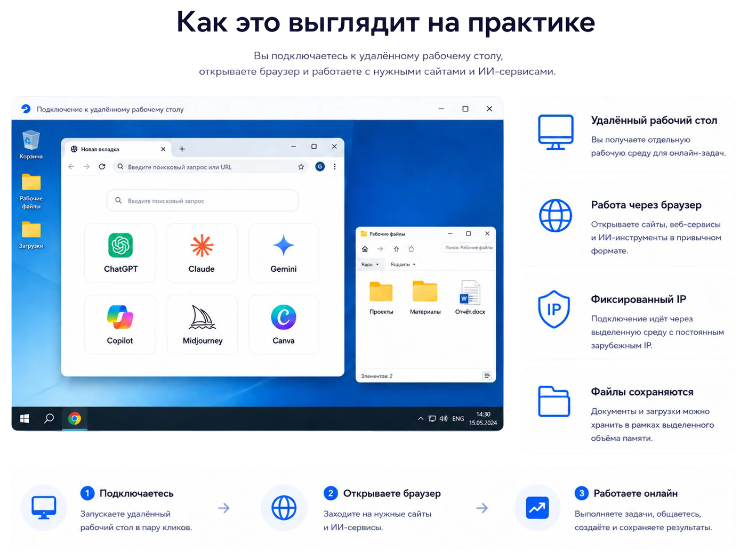Open the Claude shortcut tile
The height and width of the screenshot is (560, 748).
(202, 253)
